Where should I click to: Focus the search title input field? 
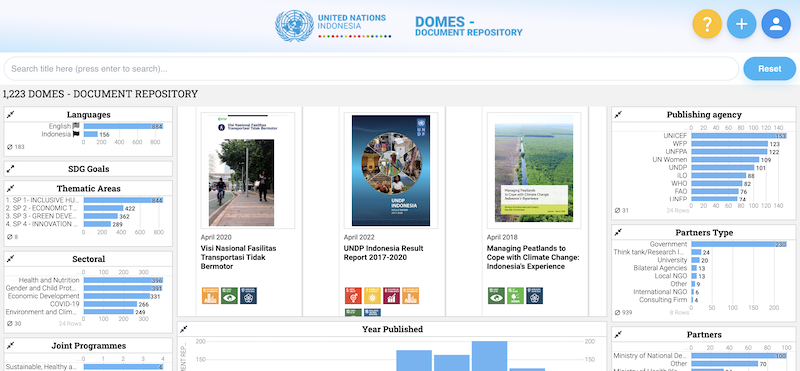(x=371, y=68)
